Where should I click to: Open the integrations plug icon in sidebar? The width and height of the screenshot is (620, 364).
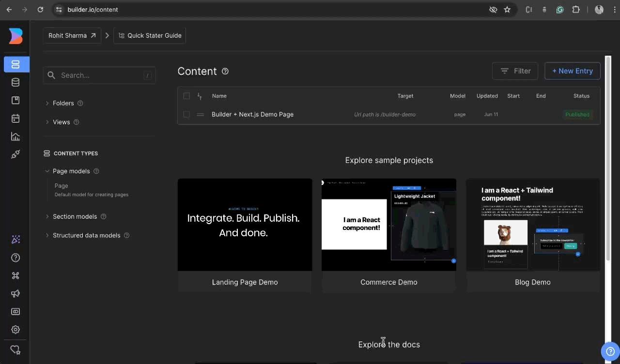[x=15, y=154]
